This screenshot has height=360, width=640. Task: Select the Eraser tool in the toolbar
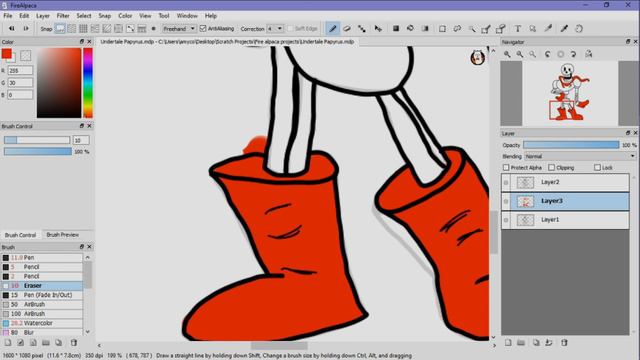tap(347, 29)
